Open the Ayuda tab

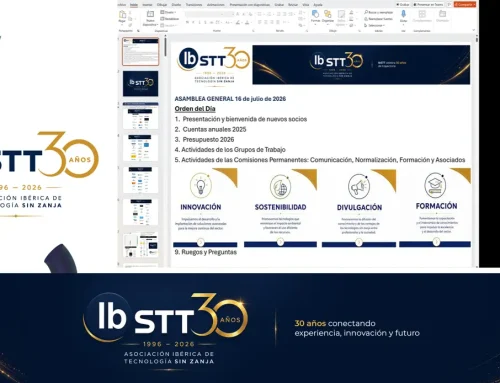(318, 5)
